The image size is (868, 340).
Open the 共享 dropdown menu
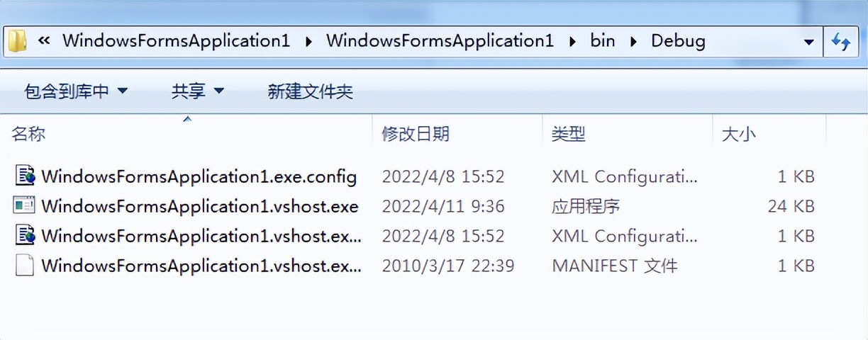198,91
